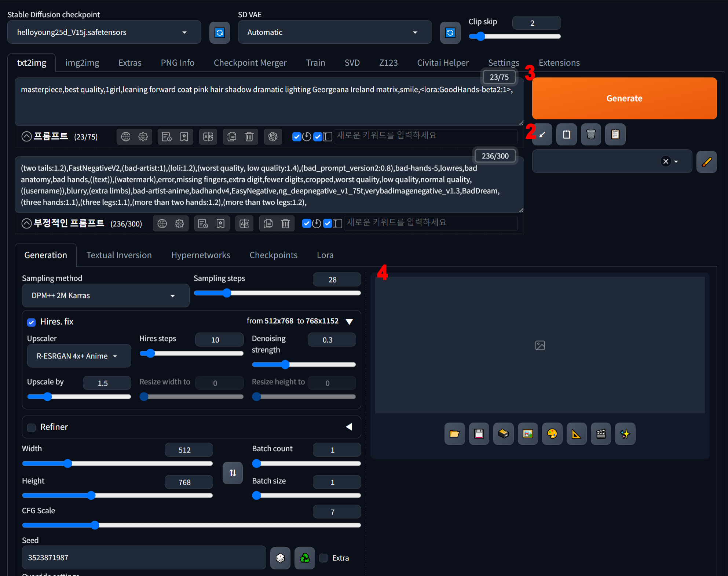
Task: Click the swap width and height button
Action: pos(233,473)
